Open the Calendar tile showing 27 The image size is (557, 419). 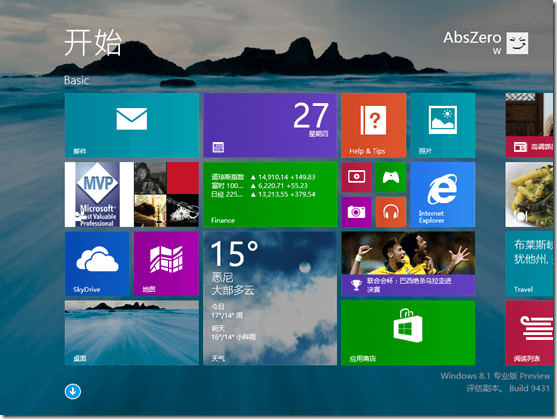(x=270, y=125)
